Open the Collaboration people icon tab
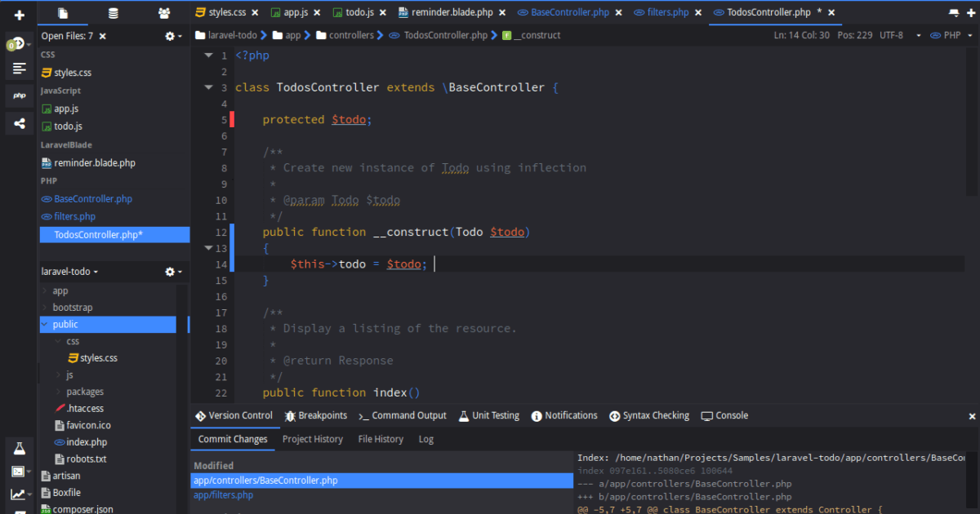The width and height of the screenshot is (980, 514). (x=164, y=13)
